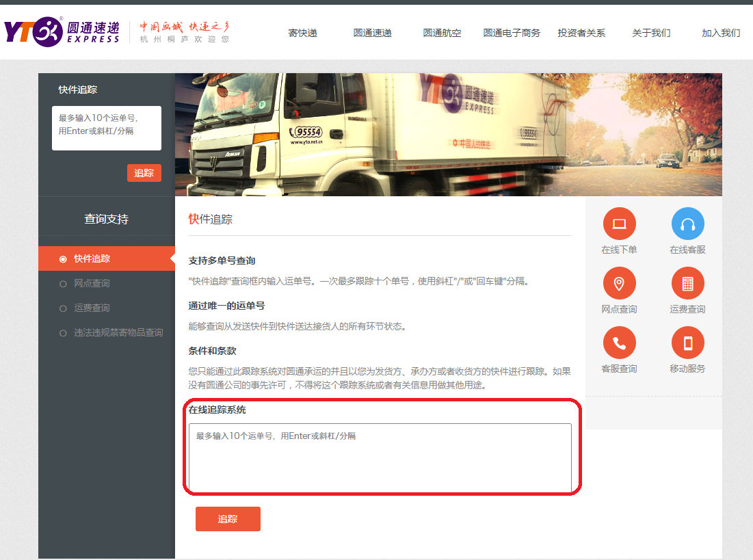Click the 移动服务 label
Screen dimensions: 753x560
(688, 369)
